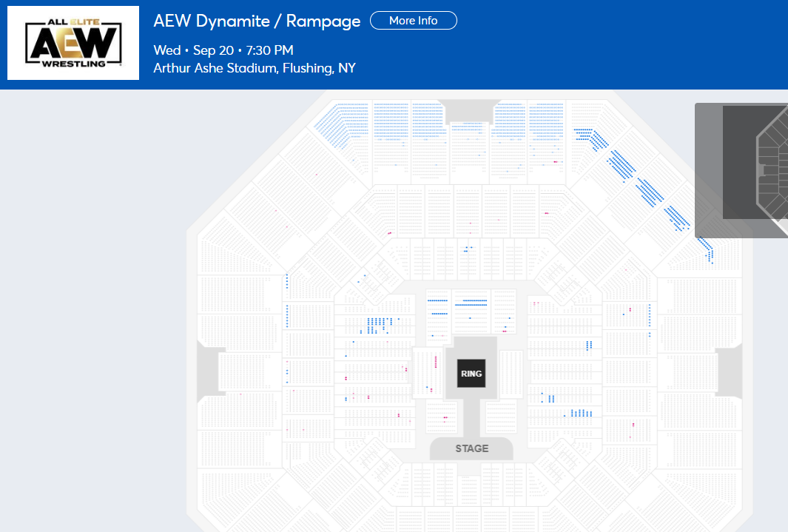This screenshot has width=788, height=532.
Task: Select the blue seat cluster in the floor section left of the ring
Action: coord(380,325)
